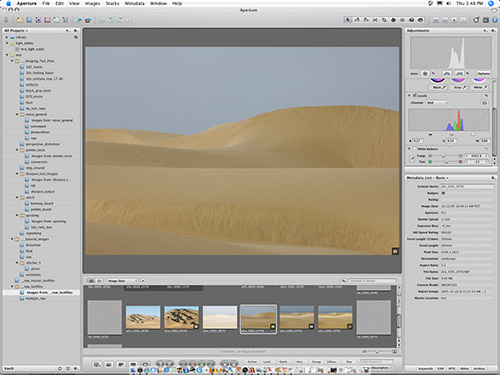Image resolution: width=500 pixels, height=375 pixels.
Task: Open the File menu
Action: click(x=46, y=3)
